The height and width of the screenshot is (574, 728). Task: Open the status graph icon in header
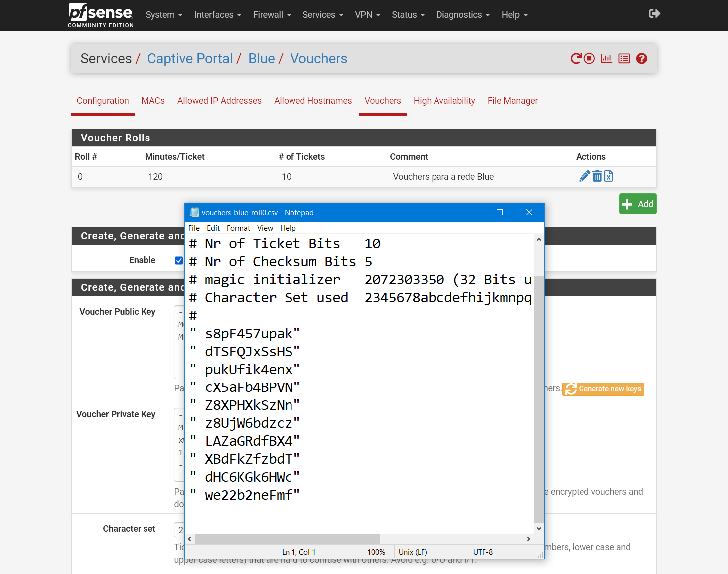(x=606, y=59)
